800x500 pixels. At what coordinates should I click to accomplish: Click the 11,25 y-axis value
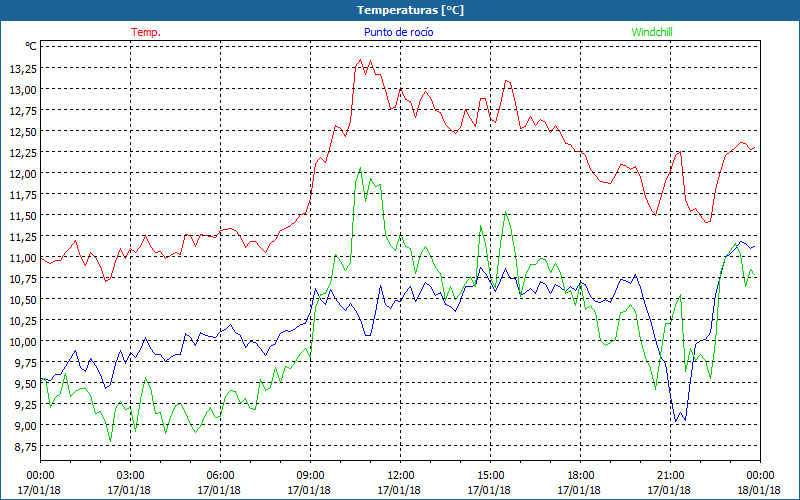click(x=23, y=237)
